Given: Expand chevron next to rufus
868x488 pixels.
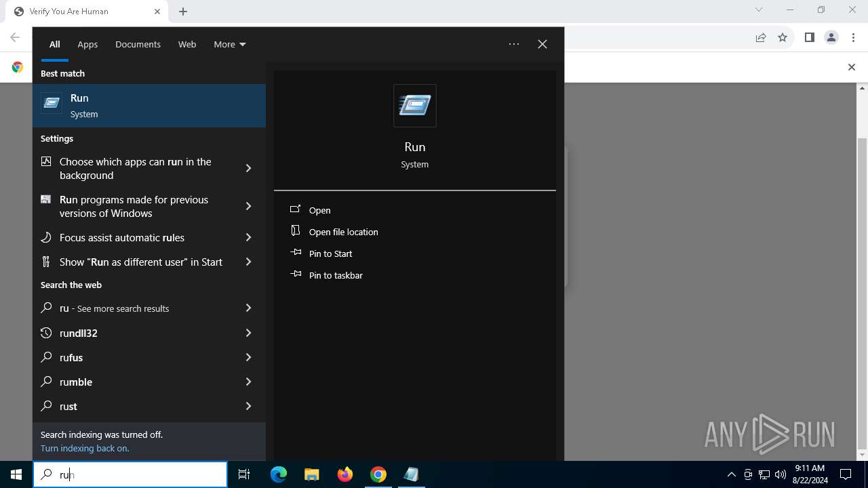Looking at the screenshot, I should coord(248,357).
